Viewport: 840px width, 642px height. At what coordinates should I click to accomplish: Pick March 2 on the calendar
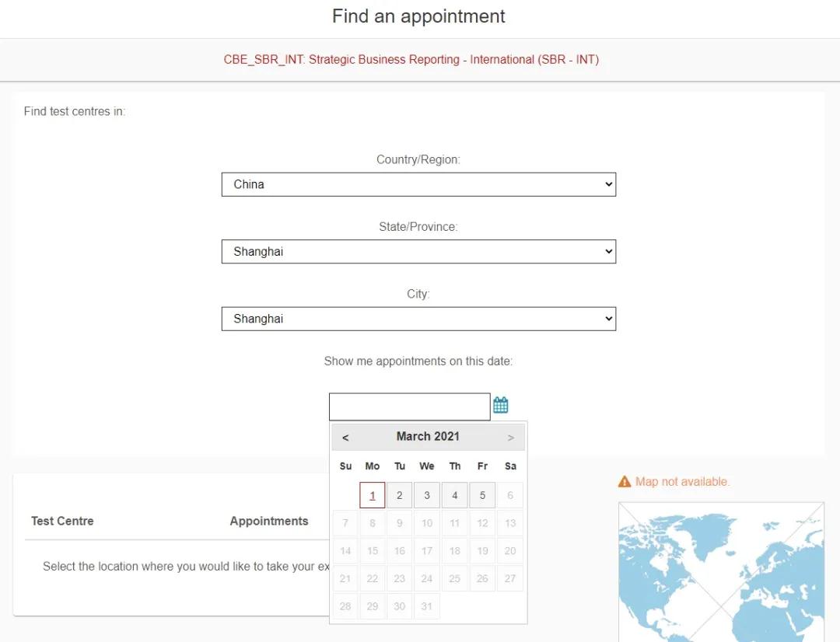pos(400,495)
